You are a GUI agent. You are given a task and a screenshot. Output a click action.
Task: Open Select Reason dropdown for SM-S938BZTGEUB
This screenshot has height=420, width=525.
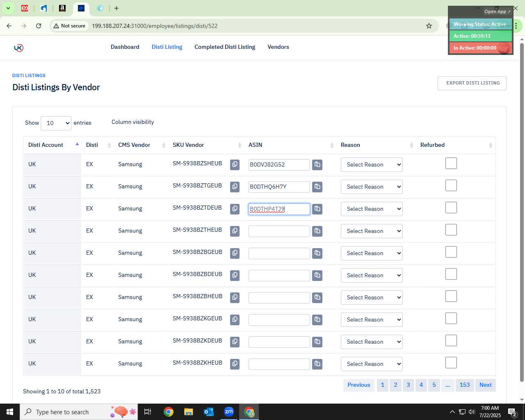[x=372, y=187]
